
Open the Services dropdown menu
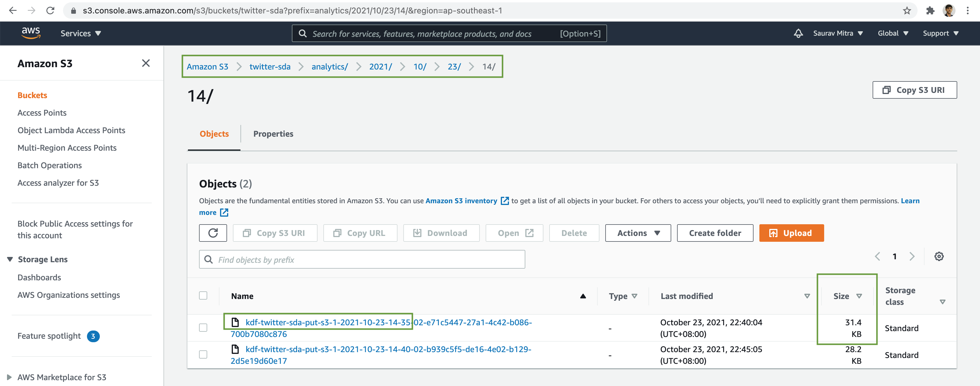pos(81,34)
